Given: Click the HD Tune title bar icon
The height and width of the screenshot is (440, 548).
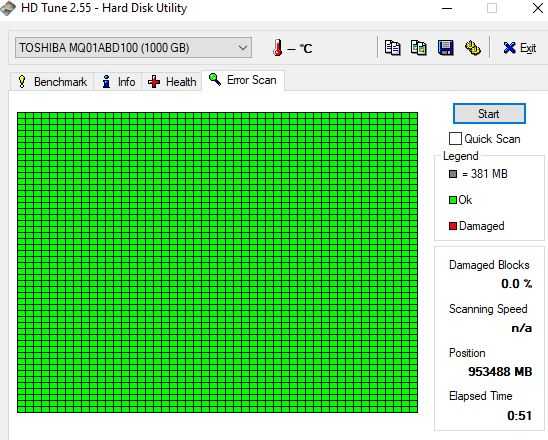Looking at the screenshot, I should pyautogui.click(x=8, y=8).
